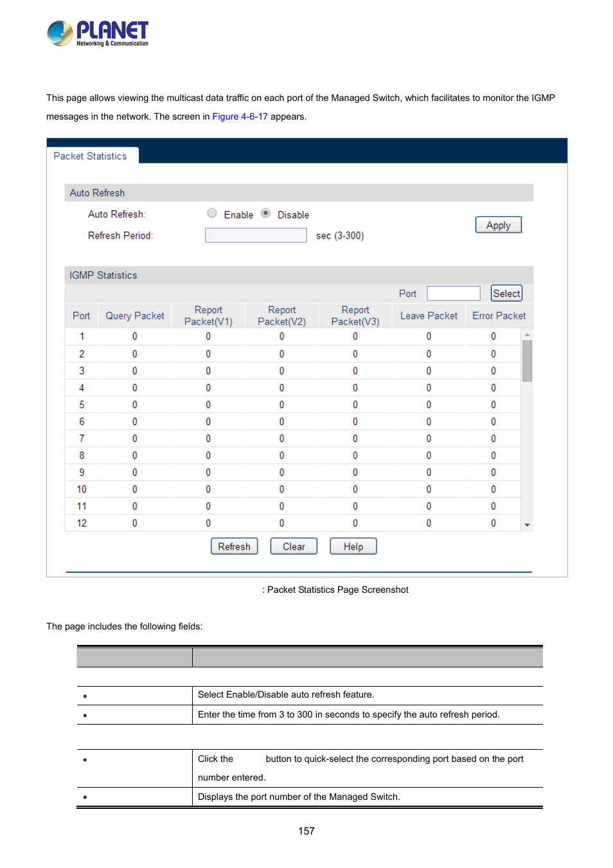Click the Error Packet column header
Screen dimensions: 613x868
pos(499,316)
